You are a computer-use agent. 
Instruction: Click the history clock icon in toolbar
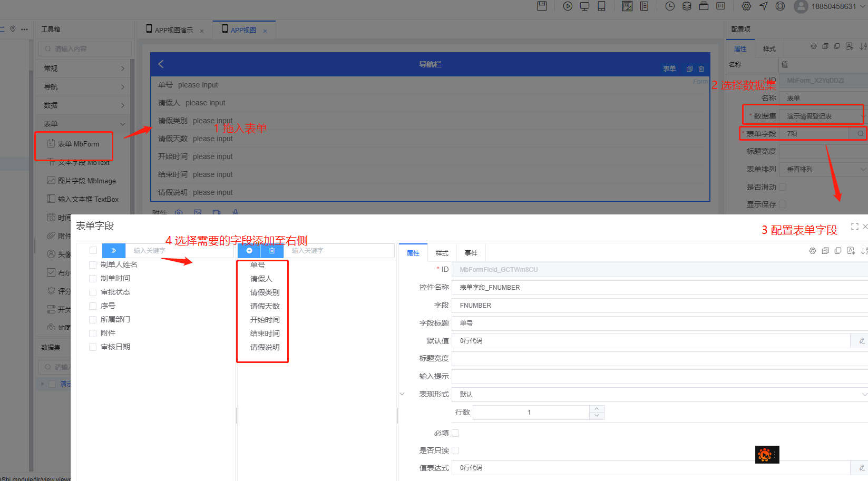tap(670, 6)
